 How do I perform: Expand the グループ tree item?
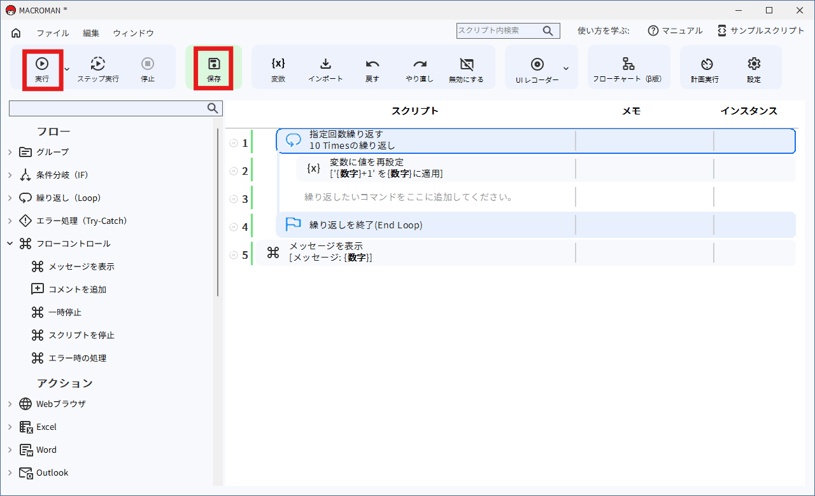tap(10, 152)
